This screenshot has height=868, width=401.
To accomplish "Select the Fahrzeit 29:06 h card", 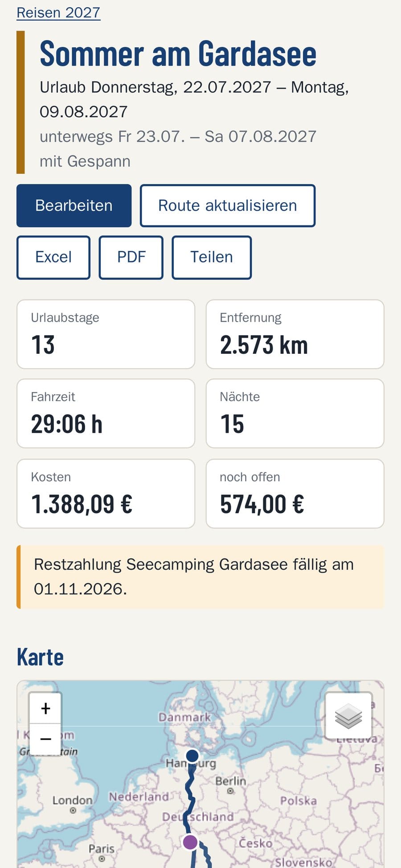I will pyautogui.click(x=106, y=414).
